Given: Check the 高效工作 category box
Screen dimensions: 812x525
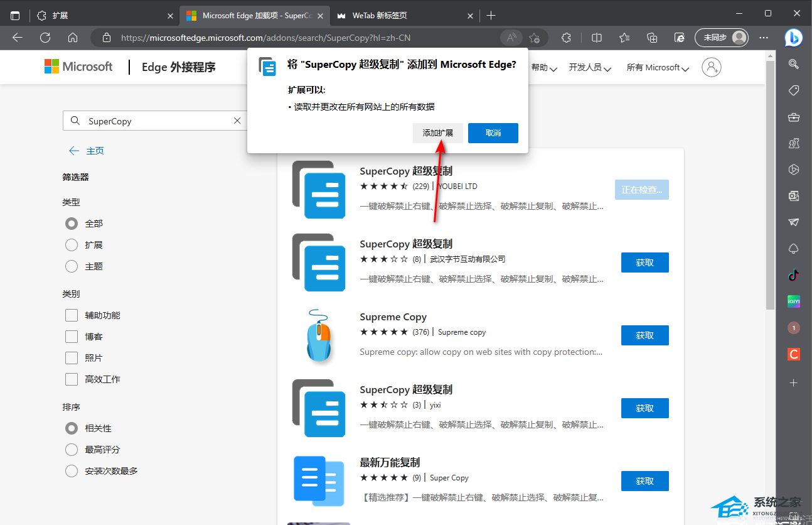Looking at the screenshot, I should click(72, 379).
